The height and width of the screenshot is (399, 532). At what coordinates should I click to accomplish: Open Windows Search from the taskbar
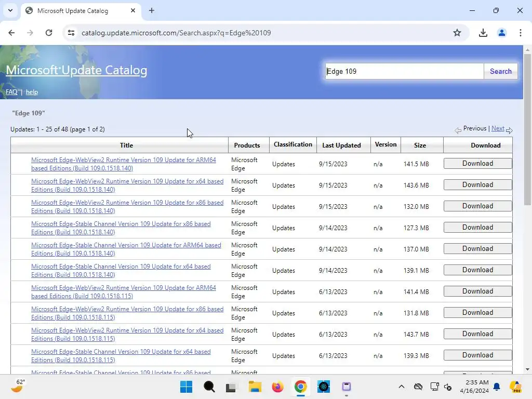tap(209, 387)
